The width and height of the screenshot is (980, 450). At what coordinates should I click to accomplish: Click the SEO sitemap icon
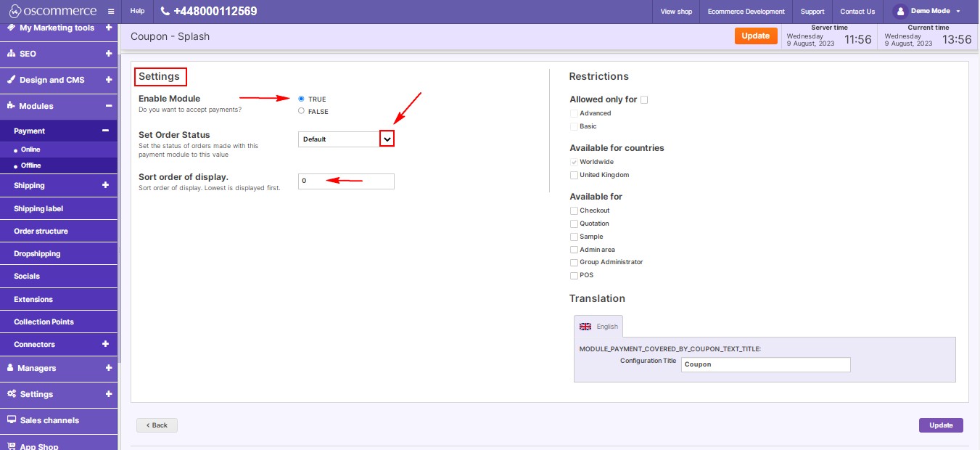click(x=11, y=54)
